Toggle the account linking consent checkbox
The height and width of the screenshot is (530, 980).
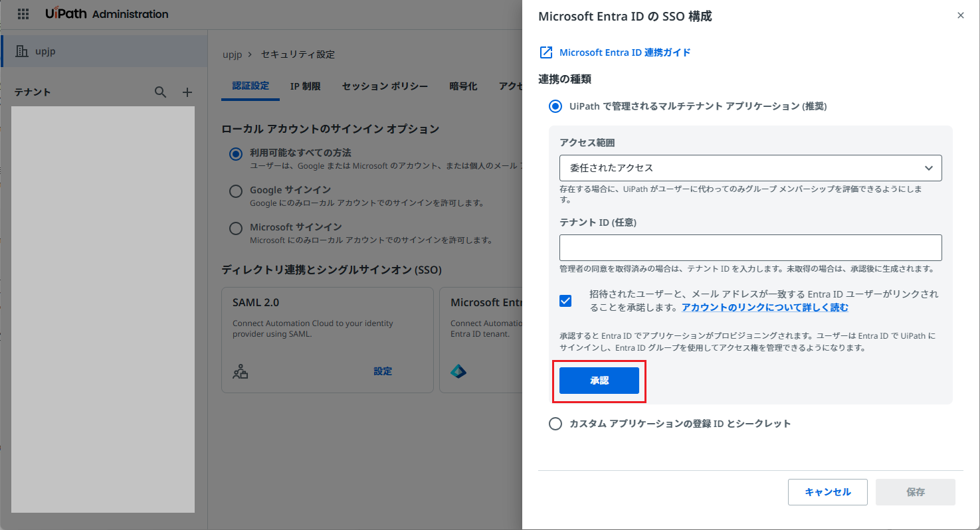(565, 301)
